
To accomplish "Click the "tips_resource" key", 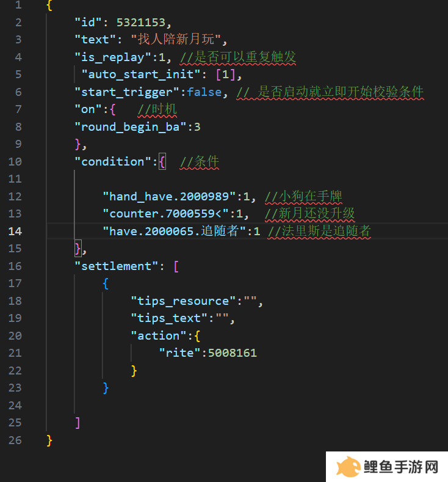I will pyautogui.click(x=183, y=301).
